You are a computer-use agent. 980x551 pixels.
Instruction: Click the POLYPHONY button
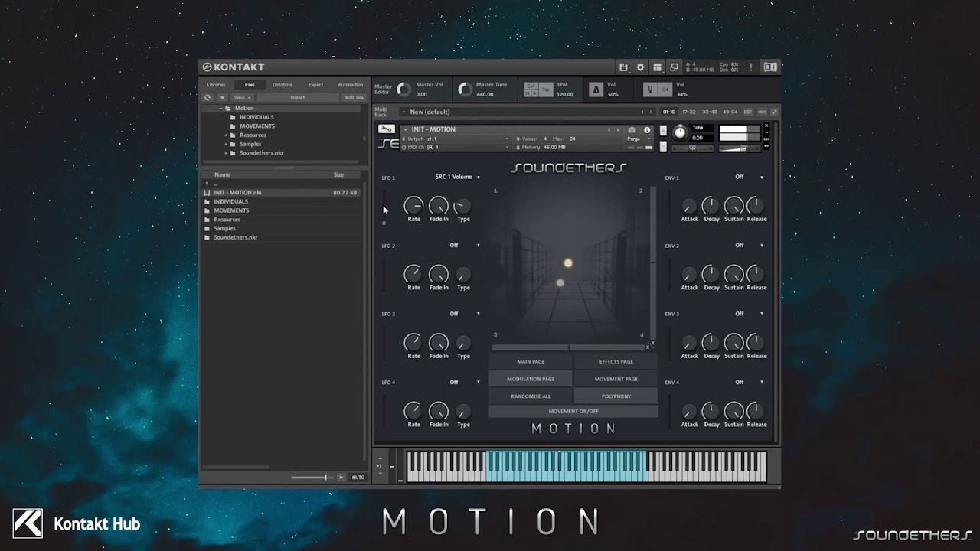pos(616,396)
